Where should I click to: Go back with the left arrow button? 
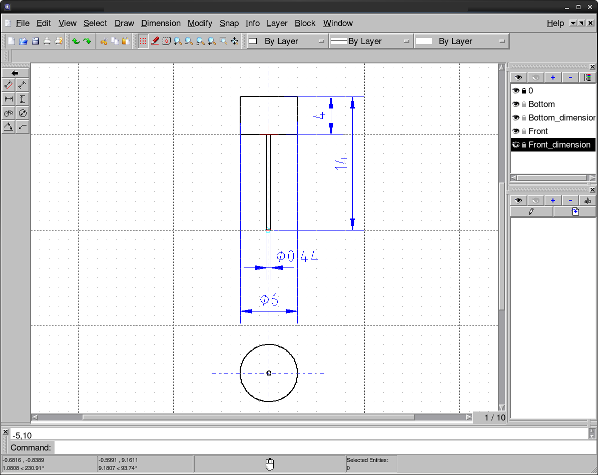[15, 73]
